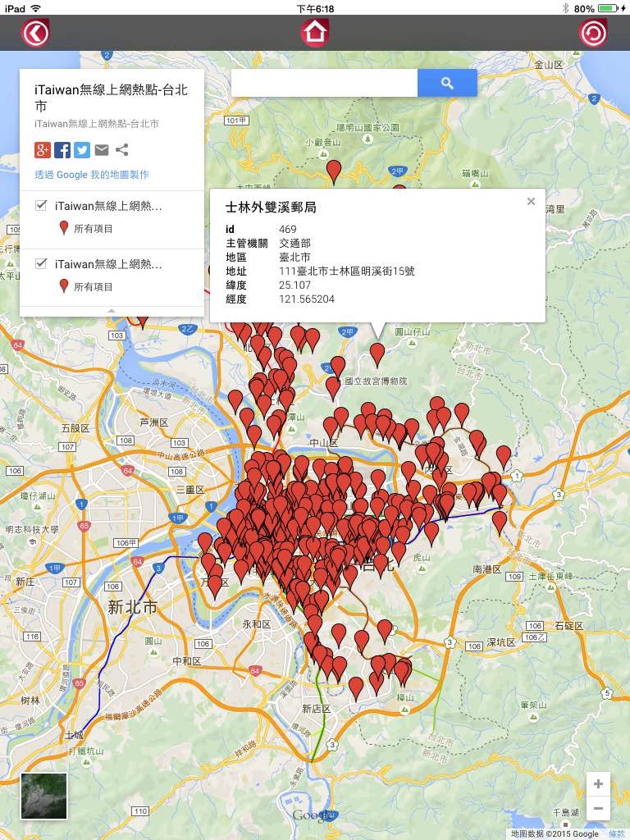The height and width of the screenshot is (840, 630).
Task: Share the map on Twitter
Action: tap(82, 150)
